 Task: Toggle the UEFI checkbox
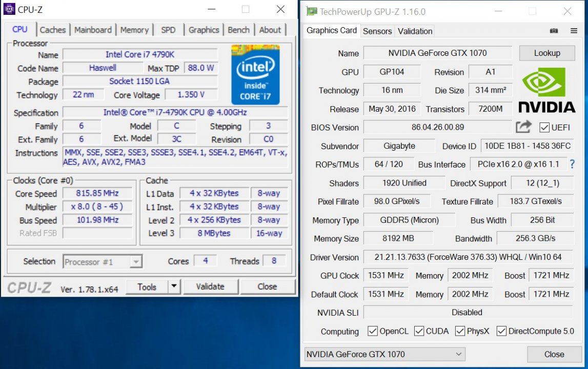click(544, 128)
